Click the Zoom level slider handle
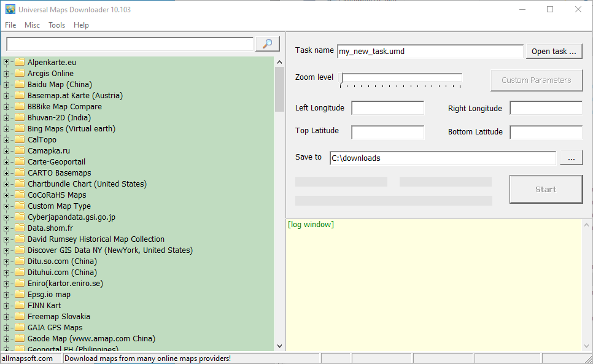 tap(341, 78)
